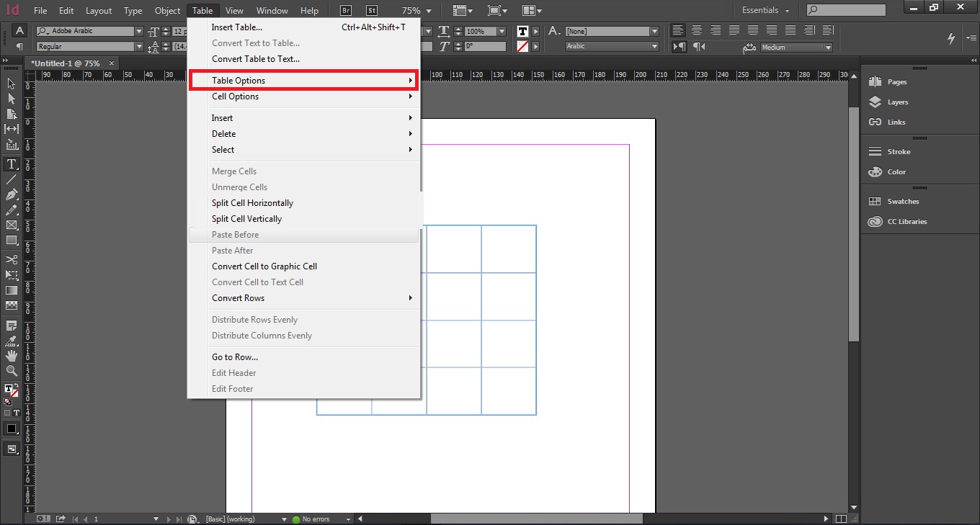This screenshot has width=980, height=525.
Task: Open the Window menu
Action: pos(272,11)
